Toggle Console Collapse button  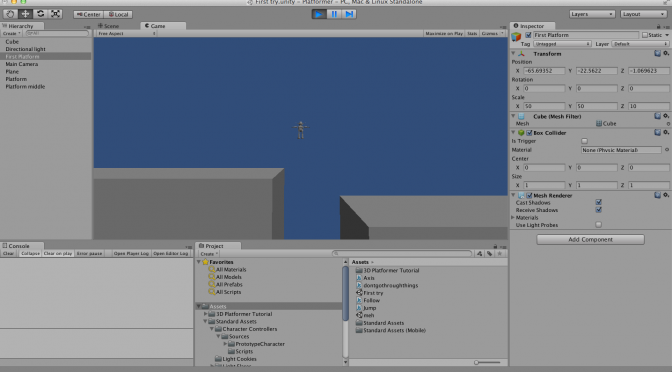click(30, 254)
